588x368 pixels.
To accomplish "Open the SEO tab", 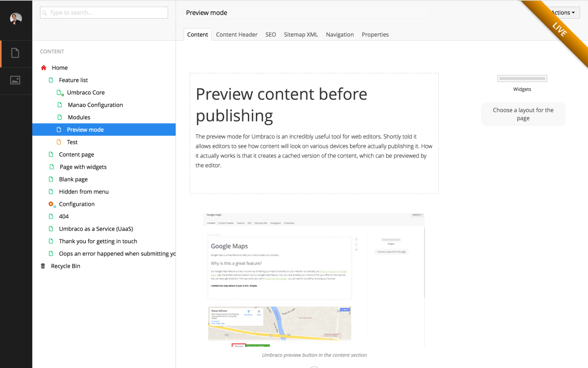I will pos(271,34).
